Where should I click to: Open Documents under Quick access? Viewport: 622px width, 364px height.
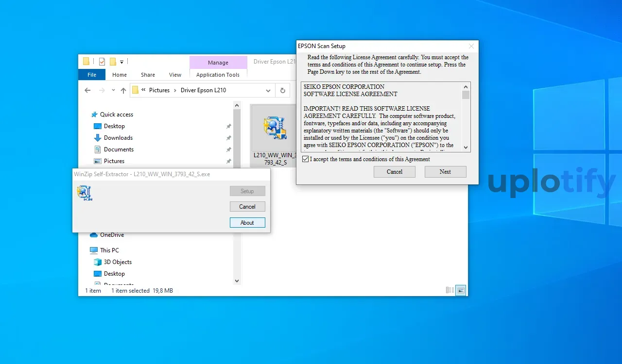(x=119, y=149)
